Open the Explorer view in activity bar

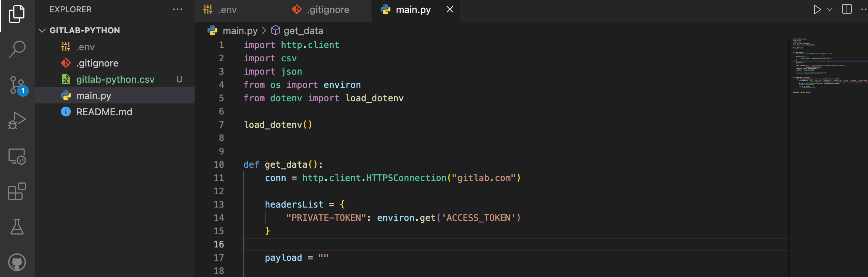click(x=17, y=14)
